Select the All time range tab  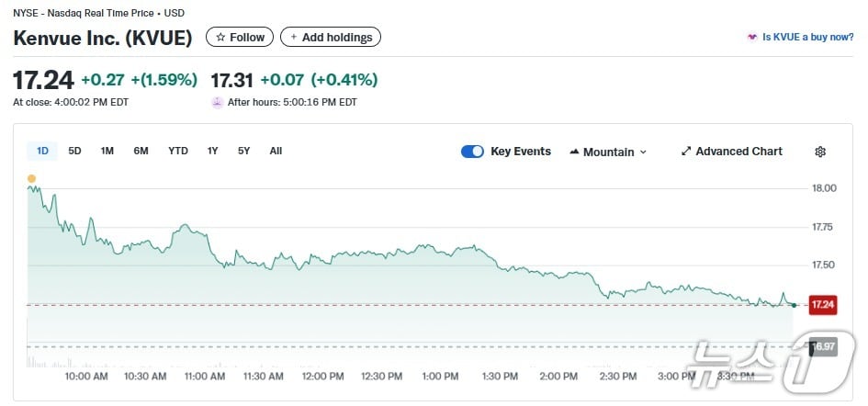pyautogui.click(x=276, y=151)
